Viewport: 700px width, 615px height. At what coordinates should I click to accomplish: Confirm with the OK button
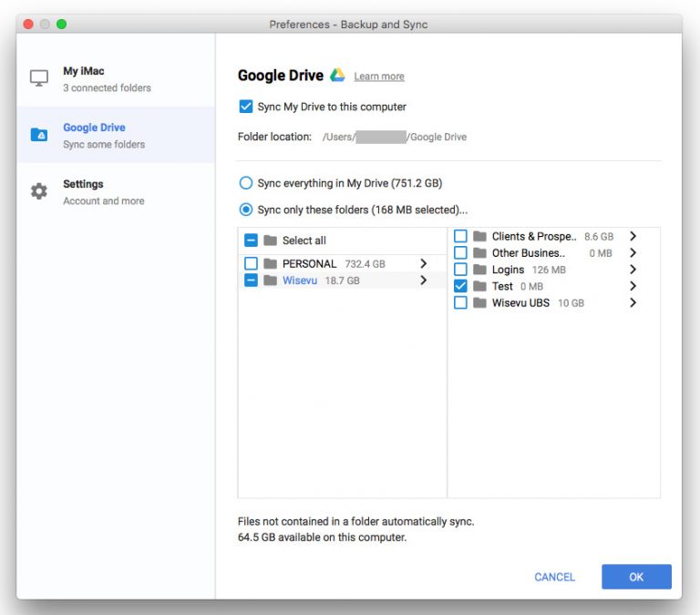[636, 577]
